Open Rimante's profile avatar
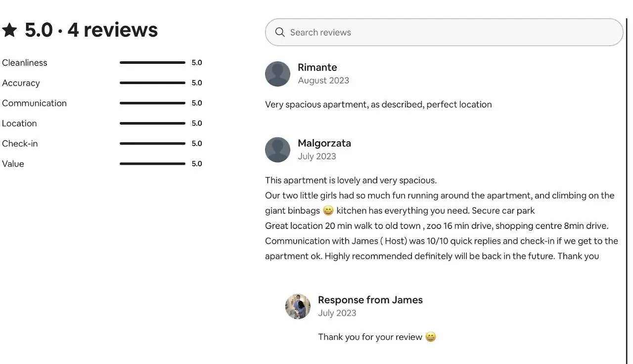Image resolution: width=633 pixels, height=364 pixels. point(277,74)
